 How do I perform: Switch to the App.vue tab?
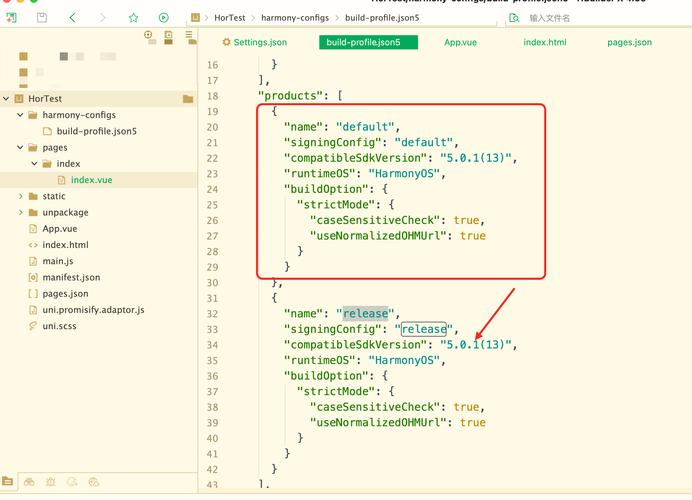pos(459,43)
